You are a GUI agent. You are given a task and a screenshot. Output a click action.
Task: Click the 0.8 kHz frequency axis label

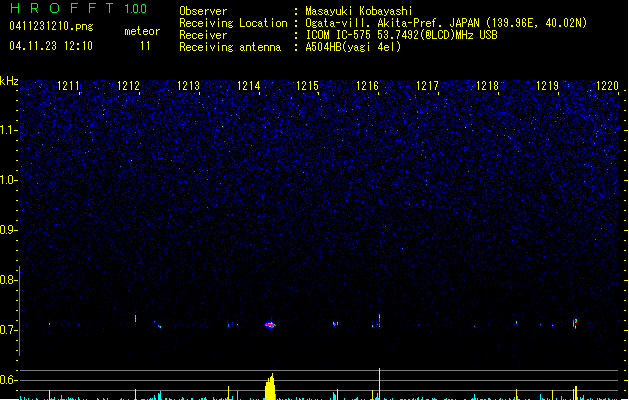pos(9,280)
